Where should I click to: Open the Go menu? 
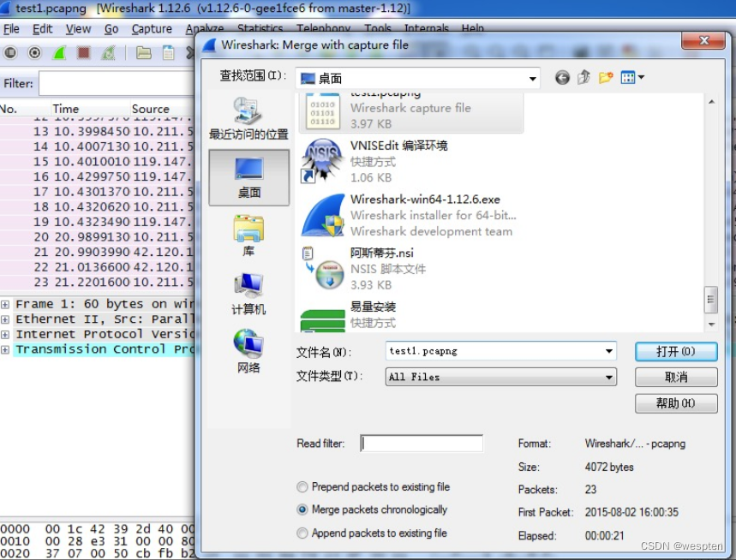[x=111, y=28]
